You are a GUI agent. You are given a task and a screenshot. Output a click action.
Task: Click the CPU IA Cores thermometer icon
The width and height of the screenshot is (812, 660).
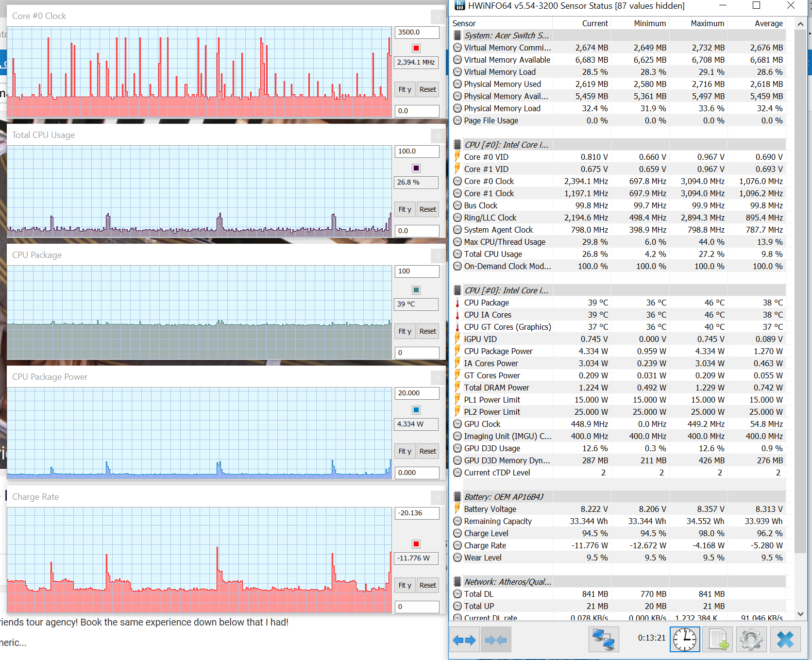457,315
